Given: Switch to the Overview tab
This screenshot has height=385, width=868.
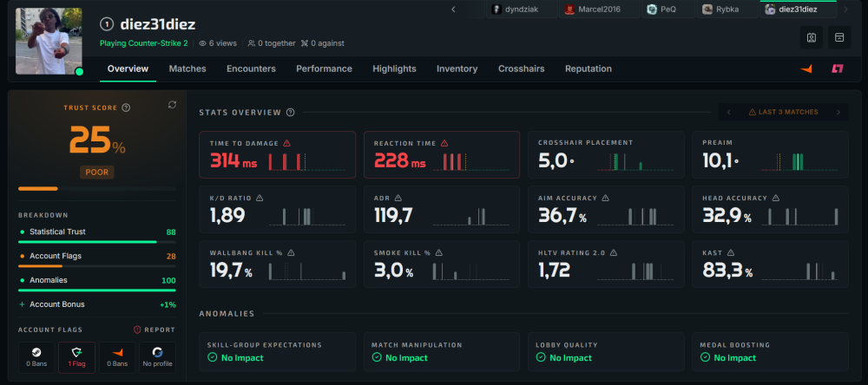Looking at the screenshot, I should (x=128, y=69).
